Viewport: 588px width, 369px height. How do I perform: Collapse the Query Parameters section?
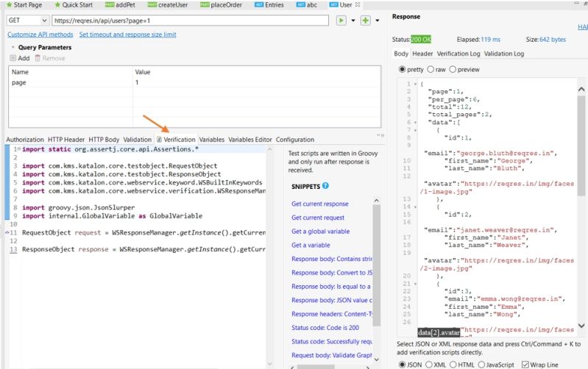click(13, 48)
